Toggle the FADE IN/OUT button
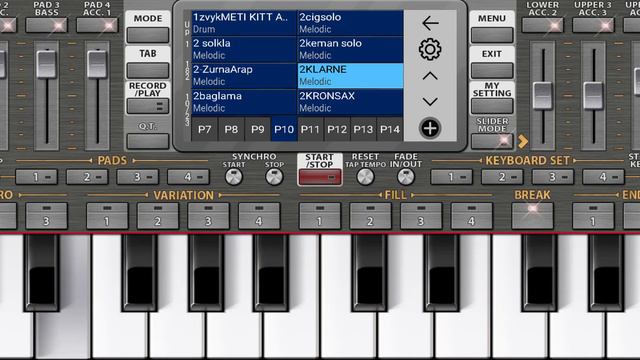The image size is (640, 360). [x=406, y=177]
